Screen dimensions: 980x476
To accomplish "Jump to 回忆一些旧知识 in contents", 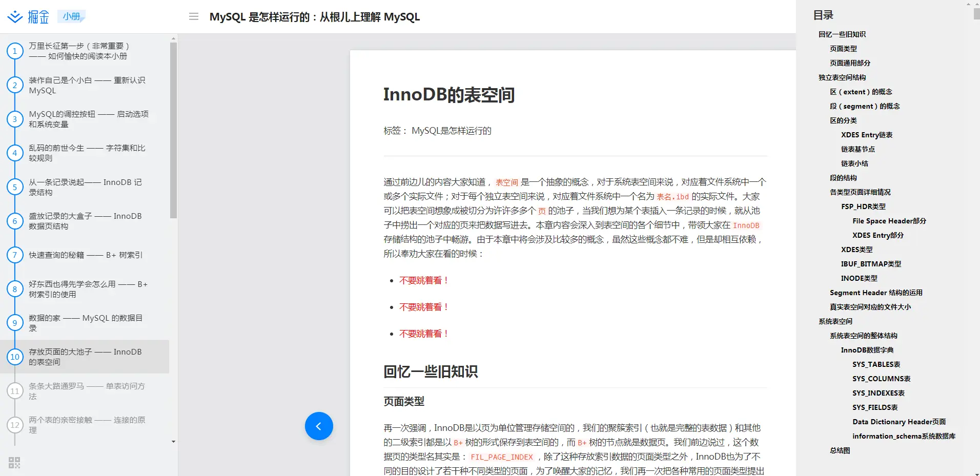I will click(x=842, y=34).
